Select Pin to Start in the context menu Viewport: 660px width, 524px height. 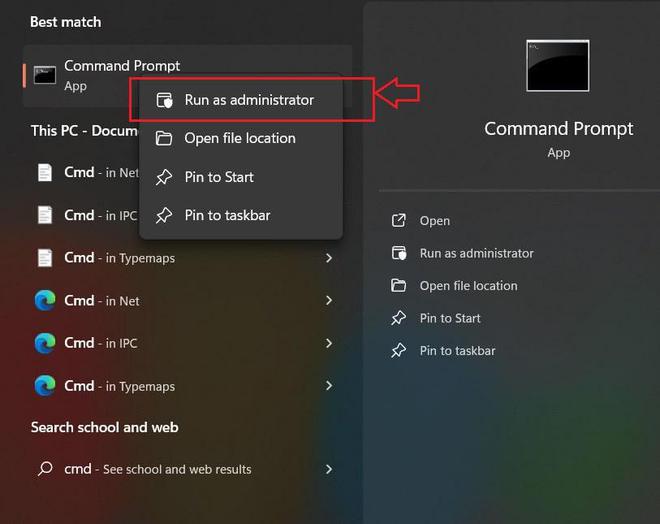[x=219, y=177]
